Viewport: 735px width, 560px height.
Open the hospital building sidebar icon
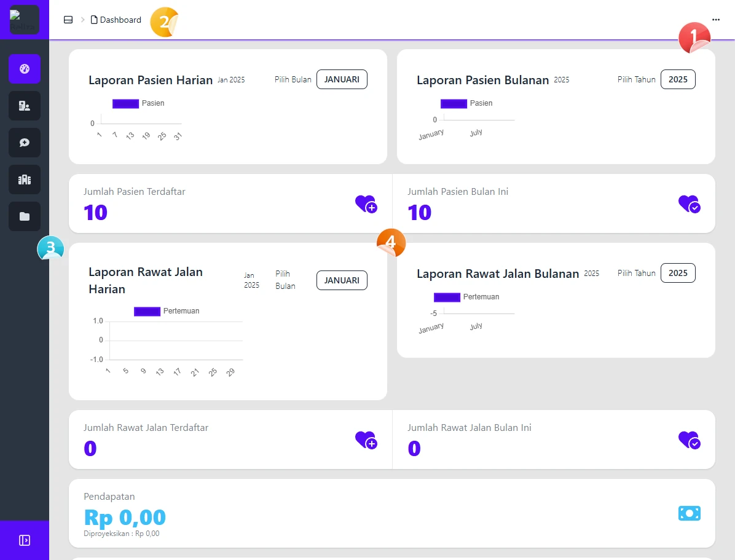coord(25,179)
